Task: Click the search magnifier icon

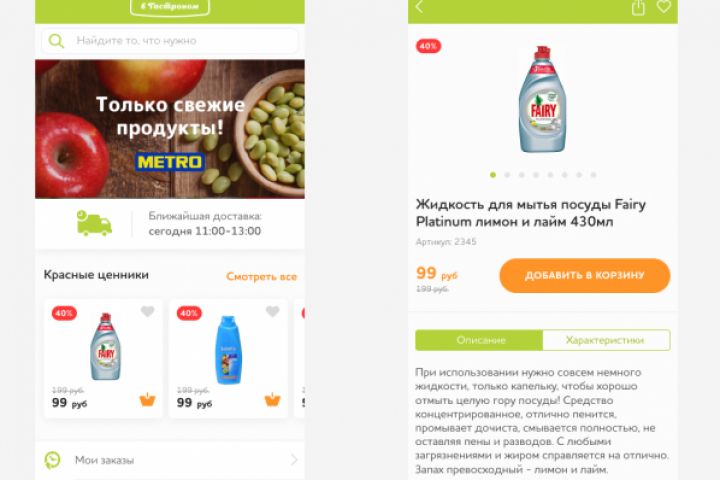Action: tap(56, 41)
